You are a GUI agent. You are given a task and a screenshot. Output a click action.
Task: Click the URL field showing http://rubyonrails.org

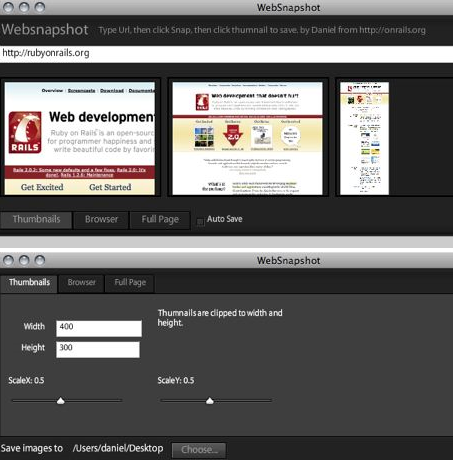click(x=226, y=53)
